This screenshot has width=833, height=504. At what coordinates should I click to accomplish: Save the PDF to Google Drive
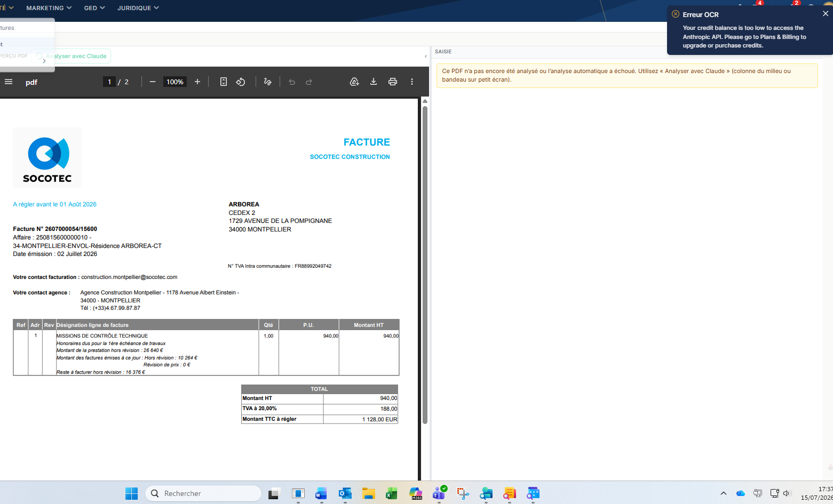(354, 82)
